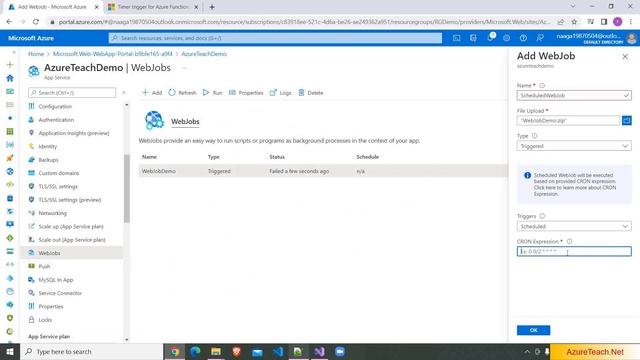
Task: Go to Home icon in left rail
Action: (x=10, y=78)
